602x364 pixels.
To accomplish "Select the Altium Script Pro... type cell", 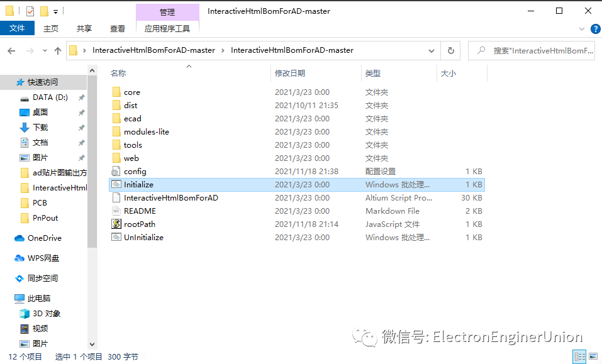I will point(399,198).
